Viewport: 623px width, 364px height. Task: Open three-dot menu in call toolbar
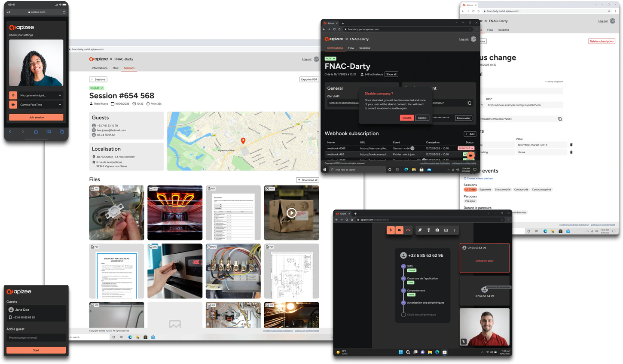tap(455, 231)
